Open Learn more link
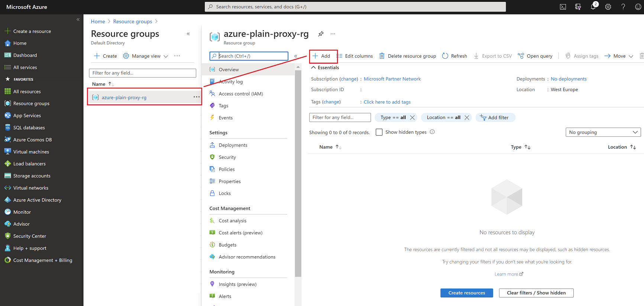Viewport: 644px width, 306px height. tap(509, 274)
